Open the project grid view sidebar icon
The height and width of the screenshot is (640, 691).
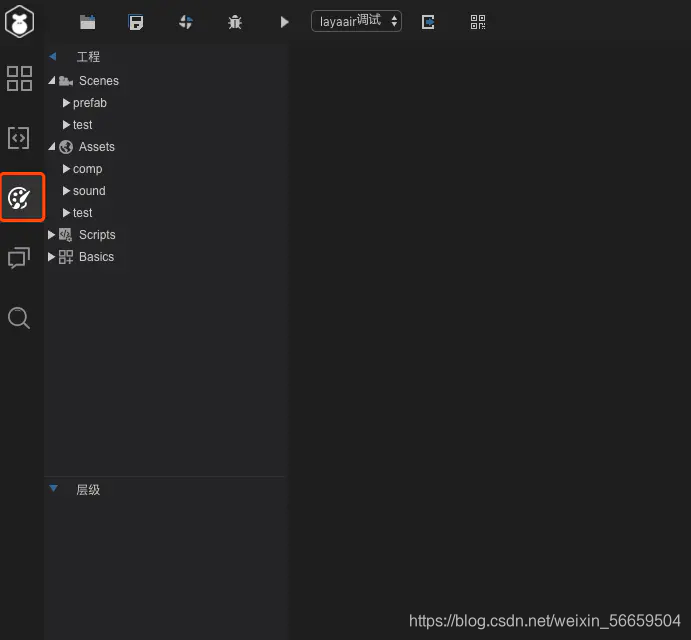pyautogui.click(x=19, y=78)
